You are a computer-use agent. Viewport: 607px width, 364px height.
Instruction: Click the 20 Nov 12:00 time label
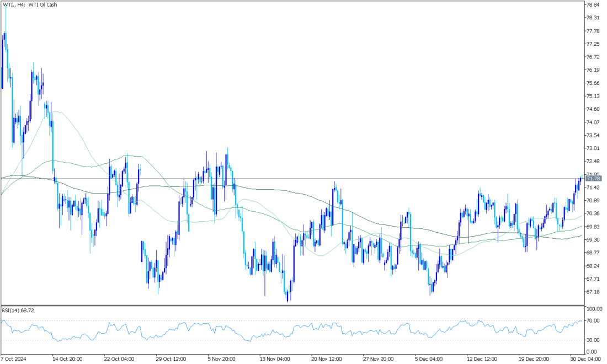(327, 359)
